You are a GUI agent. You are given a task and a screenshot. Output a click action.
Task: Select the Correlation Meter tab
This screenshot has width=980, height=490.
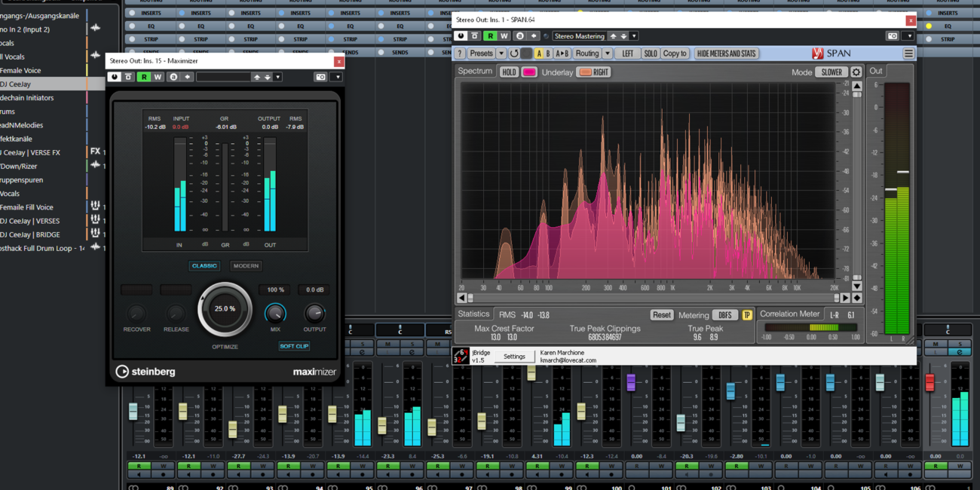tap(789, 314)
